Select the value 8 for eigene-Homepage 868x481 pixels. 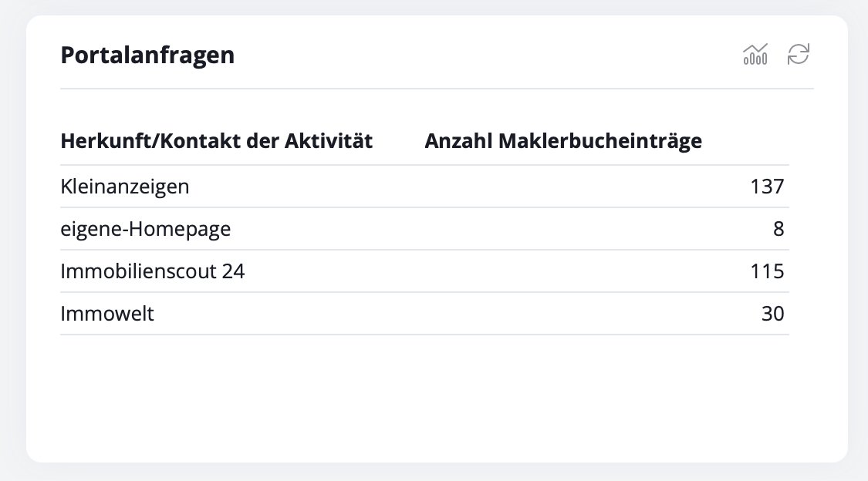778,228
